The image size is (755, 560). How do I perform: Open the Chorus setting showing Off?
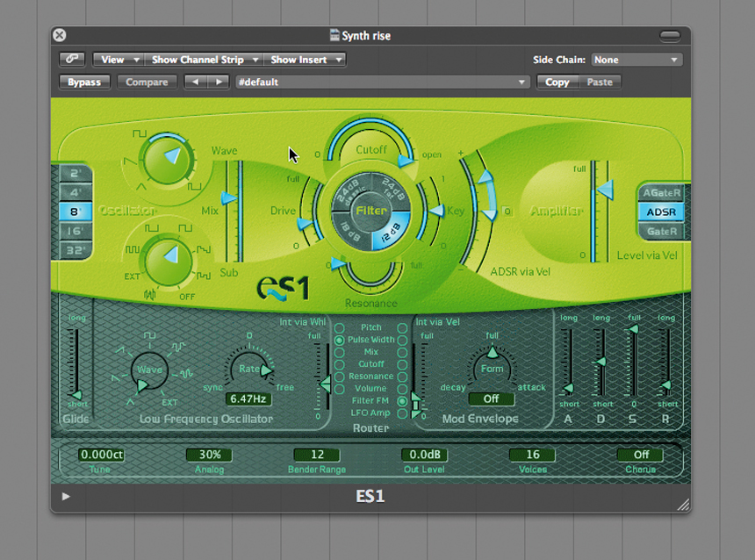coord(641,455)
